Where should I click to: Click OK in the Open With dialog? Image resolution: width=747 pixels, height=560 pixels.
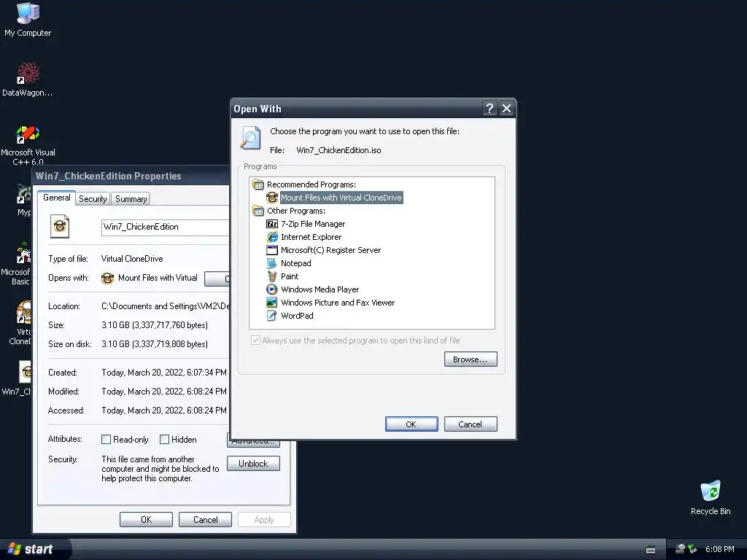411,424
